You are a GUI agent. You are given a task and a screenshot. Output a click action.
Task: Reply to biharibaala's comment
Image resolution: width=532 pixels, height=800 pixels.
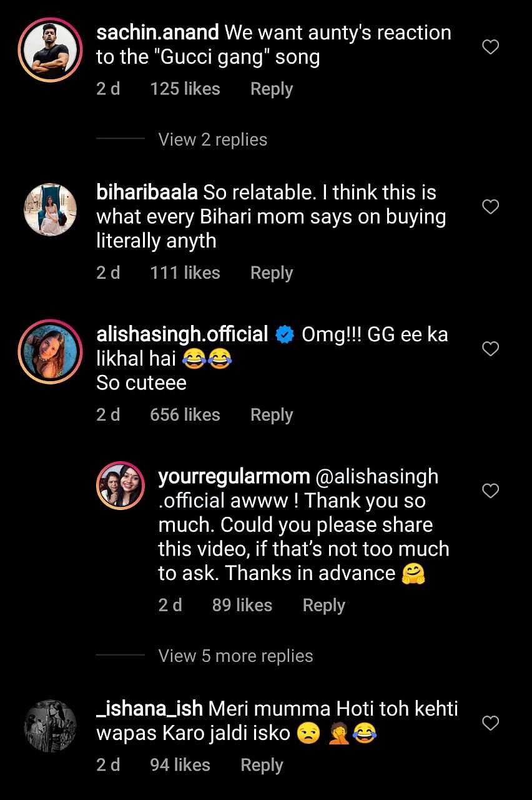[271, 272]
